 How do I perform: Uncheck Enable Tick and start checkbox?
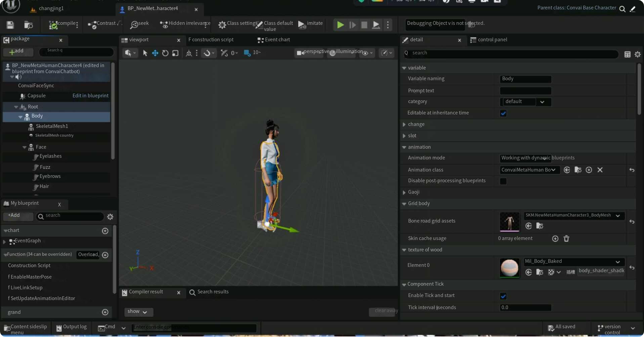point(503,296)
